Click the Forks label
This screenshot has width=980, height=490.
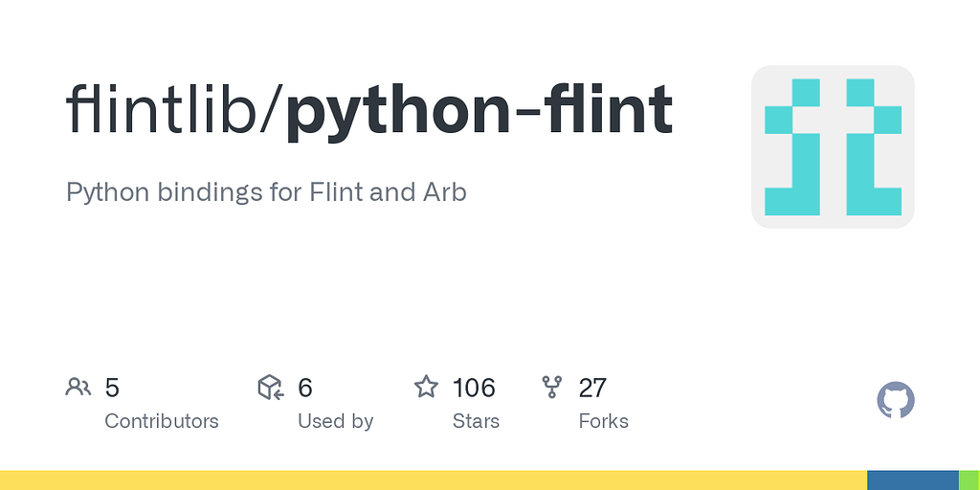coord(604,421)
